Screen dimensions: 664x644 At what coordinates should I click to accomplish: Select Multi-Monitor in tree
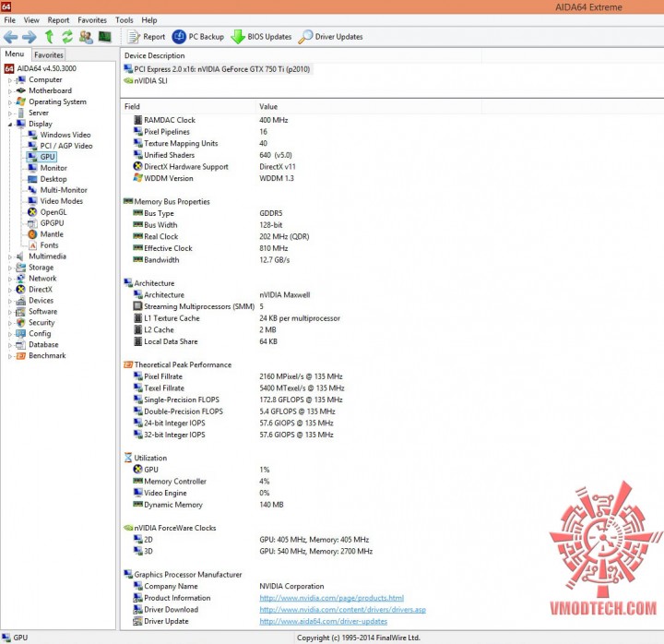(x=64, y=190)
